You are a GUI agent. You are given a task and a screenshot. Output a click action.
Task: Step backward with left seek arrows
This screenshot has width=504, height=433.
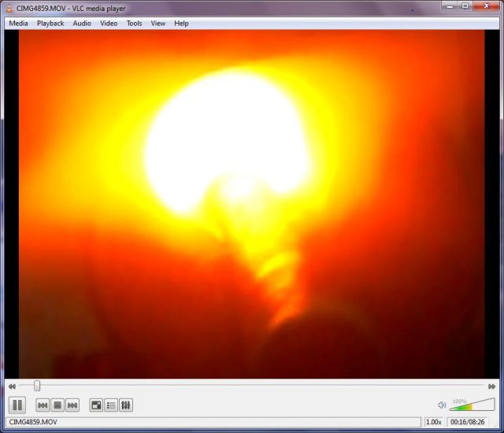point(12,387)
